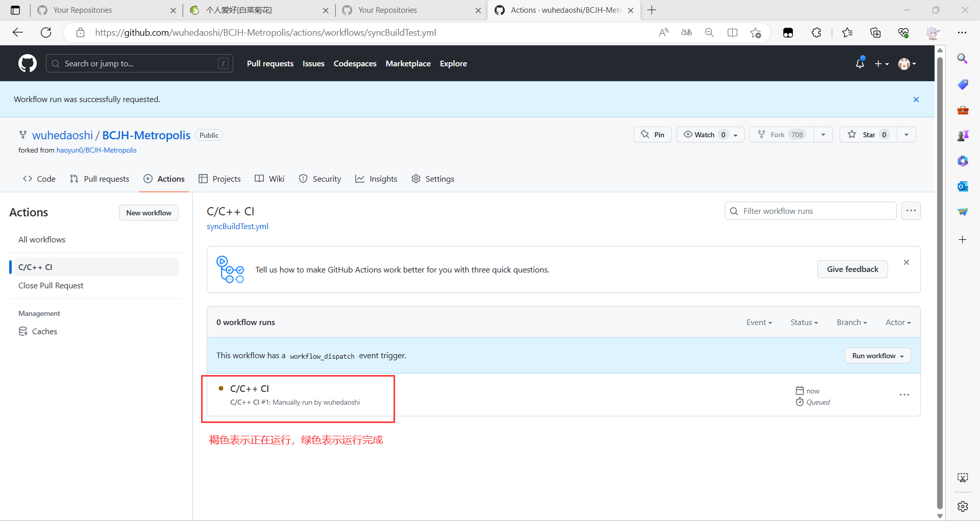Open haoyun0/BCJH-Metropolis upstream link
Viewport: 980px width, 521px height.
(96, 150)
